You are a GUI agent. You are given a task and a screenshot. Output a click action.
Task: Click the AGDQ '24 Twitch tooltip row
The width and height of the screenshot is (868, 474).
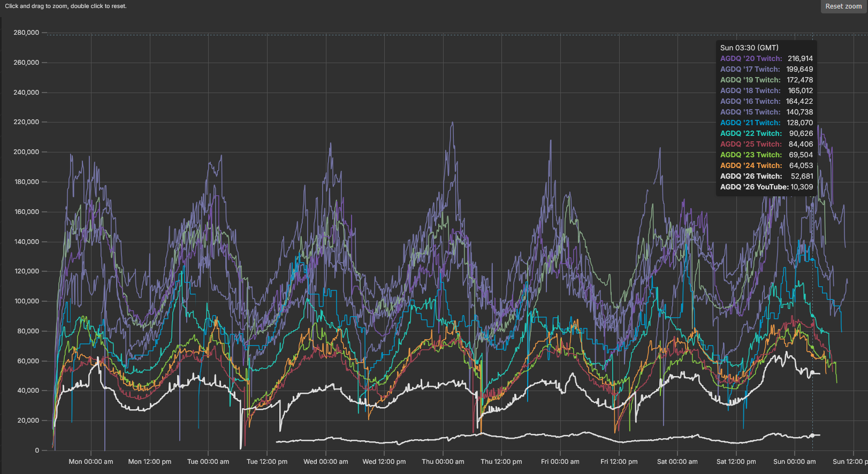coord(766,165)
